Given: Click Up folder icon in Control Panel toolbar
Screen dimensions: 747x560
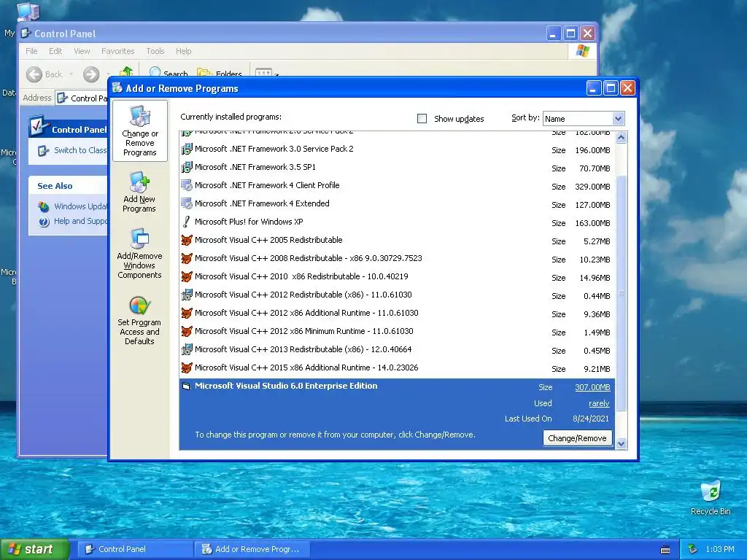Looking at the screenshot, I should pyautogui.click(x=126, y=72).
